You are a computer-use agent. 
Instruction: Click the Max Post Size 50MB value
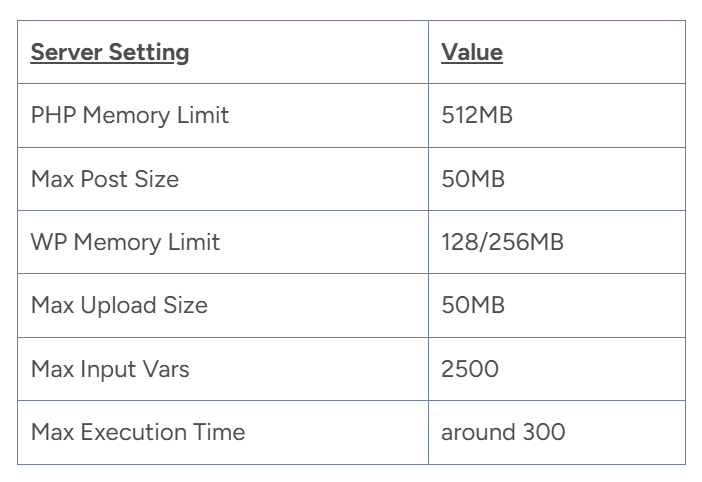click(x=473, y=179)
